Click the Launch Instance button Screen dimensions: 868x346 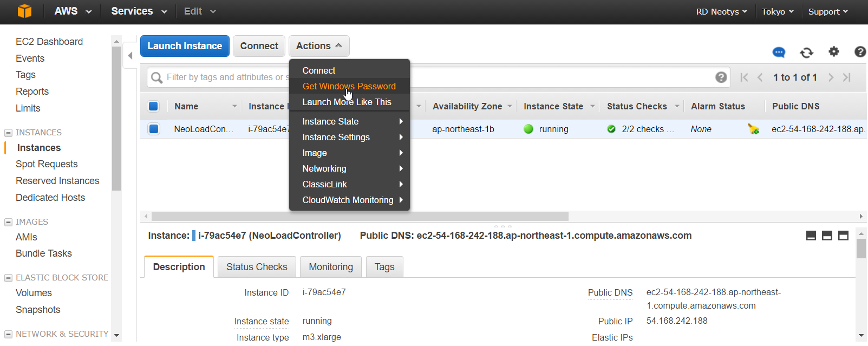[x=185, y=46]
